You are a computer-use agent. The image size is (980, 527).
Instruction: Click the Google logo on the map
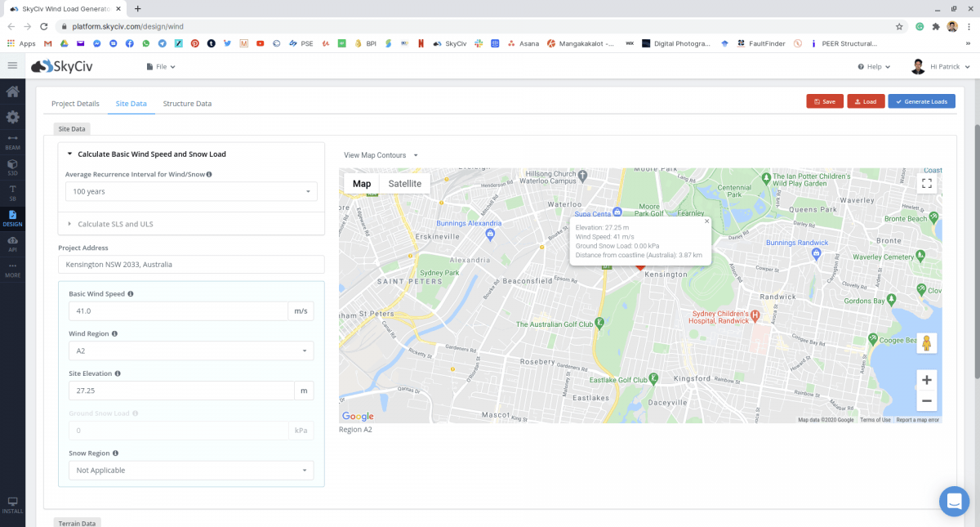coord(358,417)
